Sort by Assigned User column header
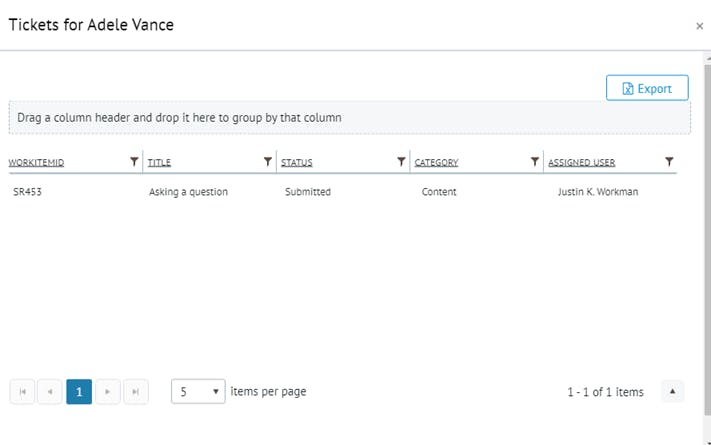Viewport: 711px width, 445px height. point(582,162)
